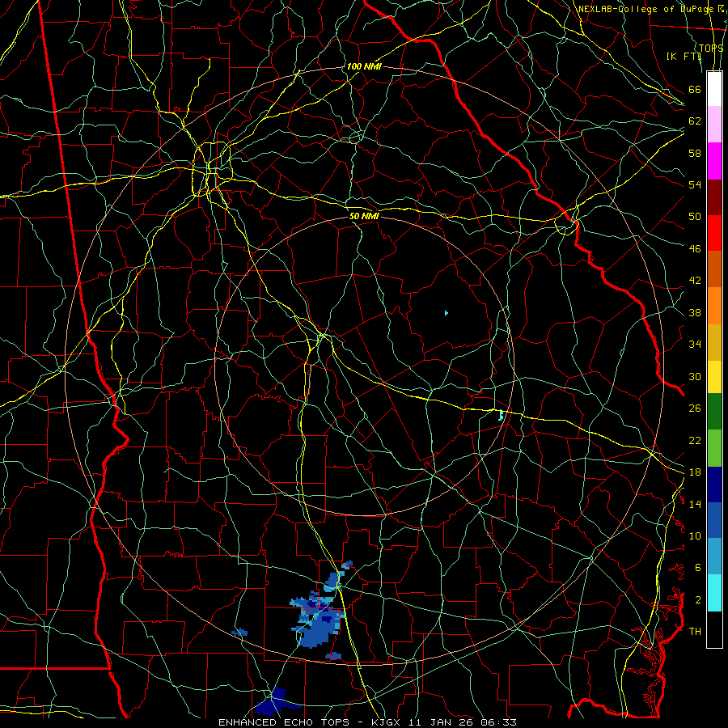Image resolution: width=728 pixels, height=728 pixels.
Task: Click the legend value "50"
Action: coord(695,217)
